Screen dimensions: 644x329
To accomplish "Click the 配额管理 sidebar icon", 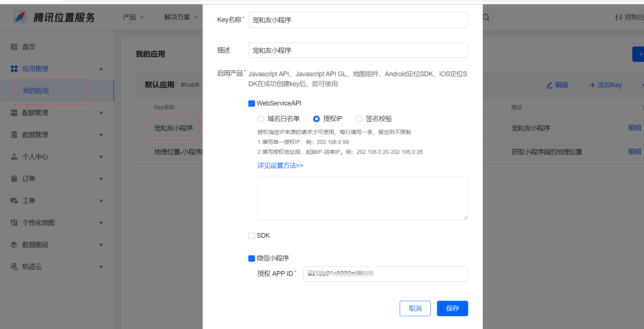I will coord(14,113).
